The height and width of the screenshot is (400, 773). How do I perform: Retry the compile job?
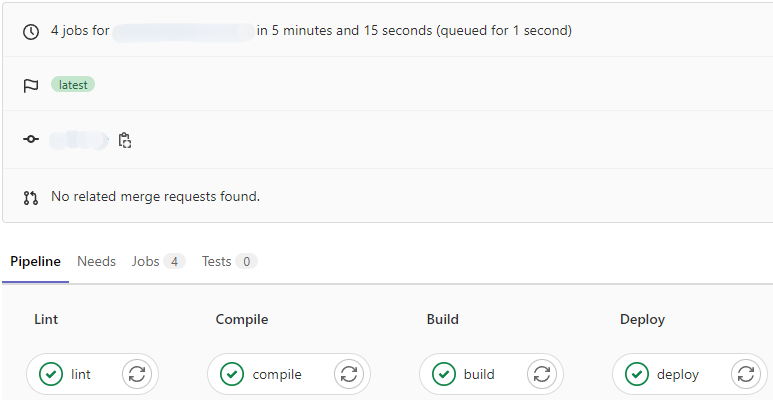349,374
